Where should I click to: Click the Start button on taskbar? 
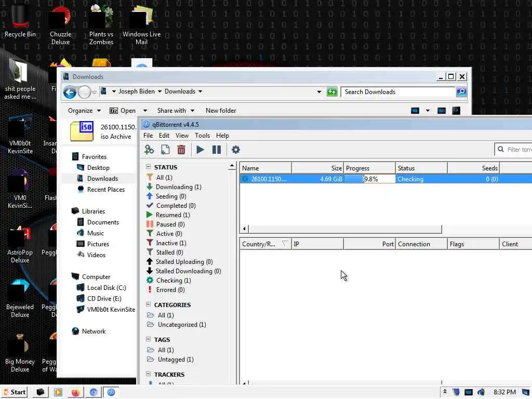click(x=14, y=392)
